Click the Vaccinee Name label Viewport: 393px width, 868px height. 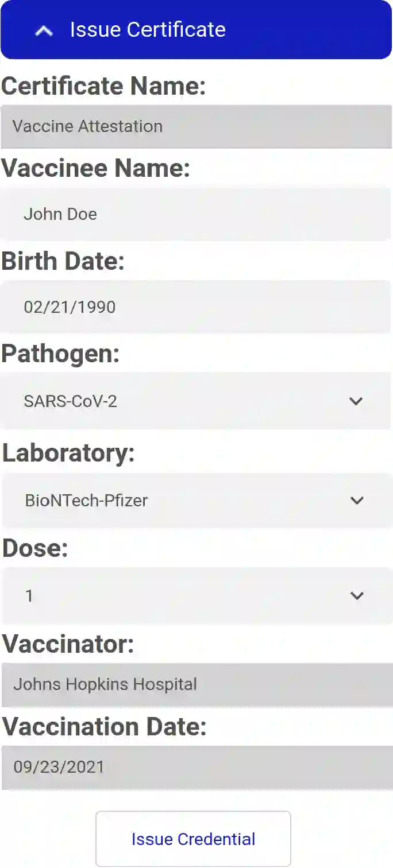point(95,168)
